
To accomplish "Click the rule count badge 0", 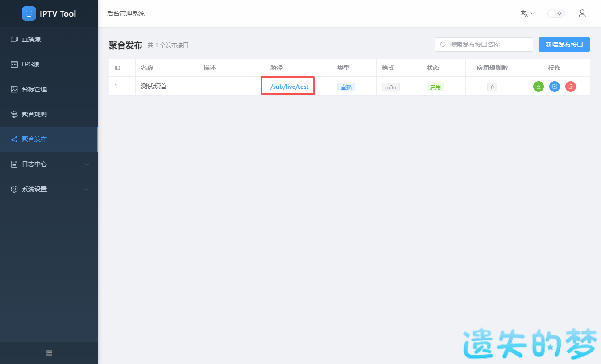I will (492, 87).
